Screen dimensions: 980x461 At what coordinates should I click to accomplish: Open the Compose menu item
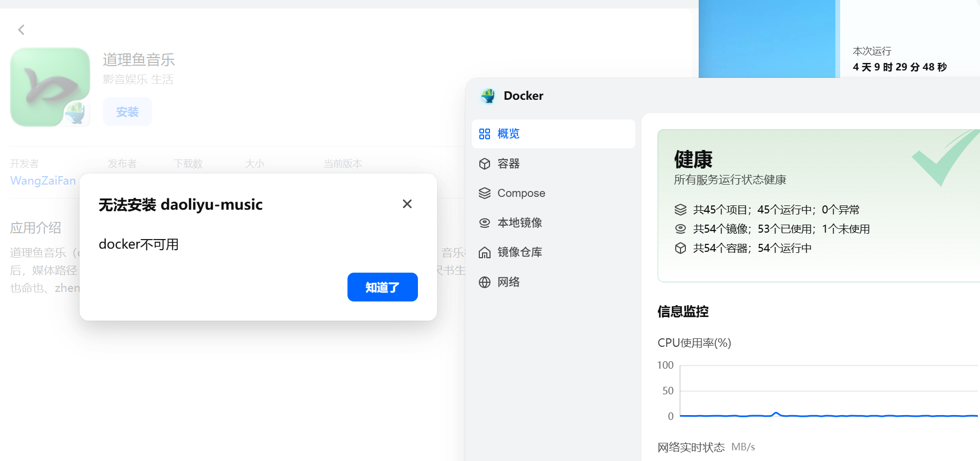(x=554, y=193)
